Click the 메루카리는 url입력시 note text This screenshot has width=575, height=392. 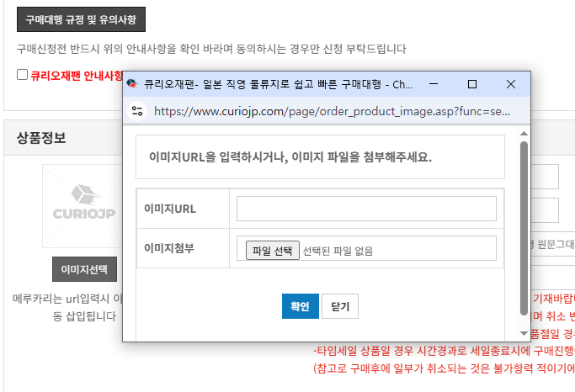coord(68,307)
